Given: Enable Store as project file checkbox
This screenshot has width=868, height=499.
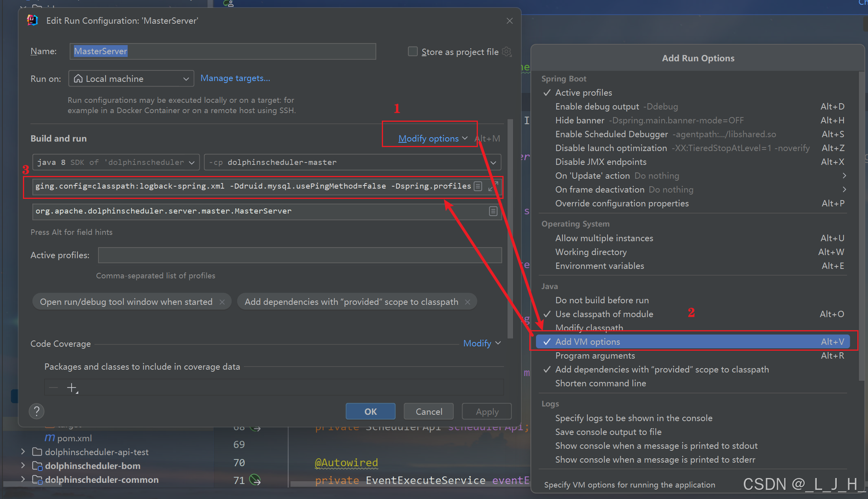Looking at the screenshot, I should (413, 52).
